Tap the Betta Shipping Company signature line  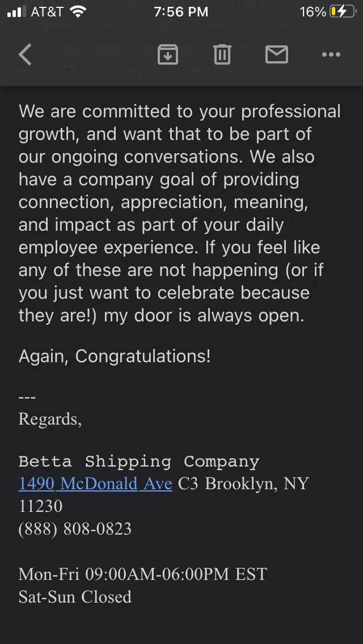pyautogui.click(x=139, y=462)
